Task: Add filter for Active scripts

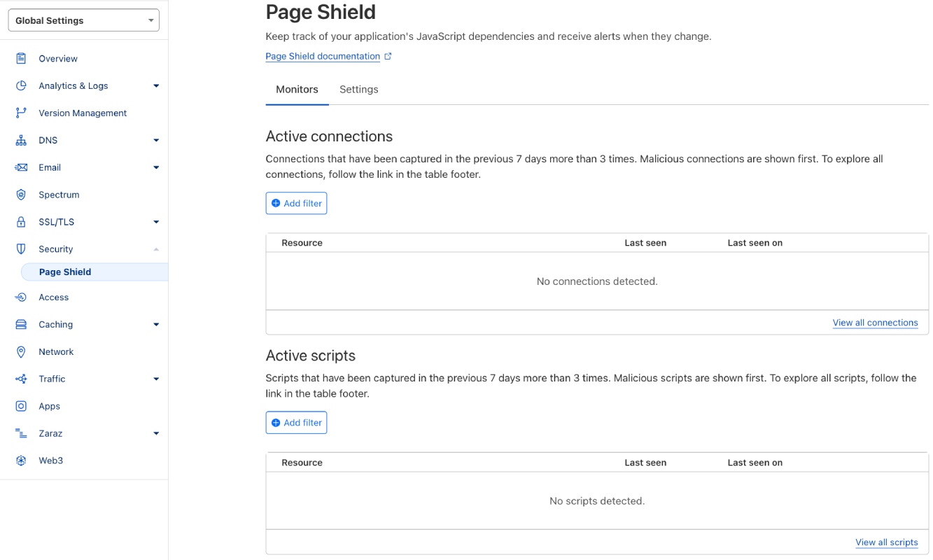Action: 296,423
